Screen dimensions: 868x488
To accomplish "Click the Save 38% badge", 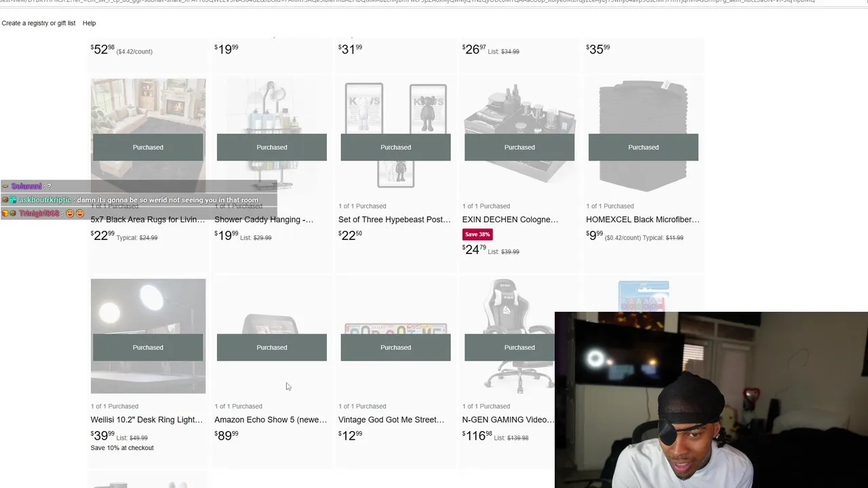I will tap(477, 235).
